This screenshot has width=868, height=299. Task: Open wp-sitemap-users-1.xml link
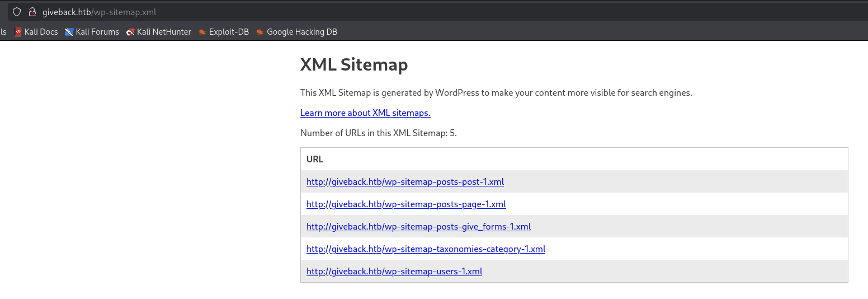[x=394, y=272]
